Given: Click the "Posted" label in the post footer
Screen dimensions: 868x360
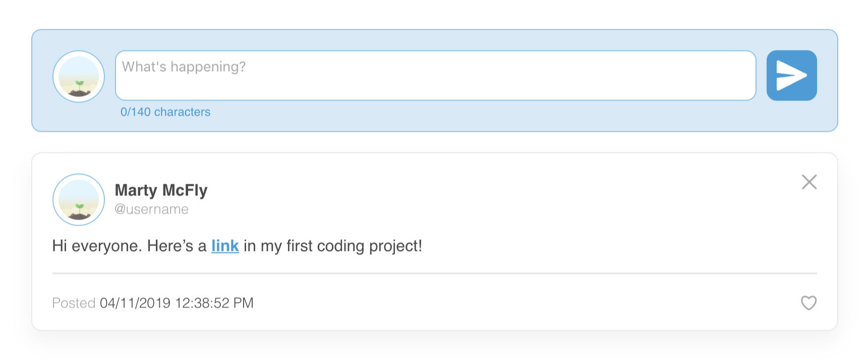Looking at the screenshot, I should [x=74, y=303].
